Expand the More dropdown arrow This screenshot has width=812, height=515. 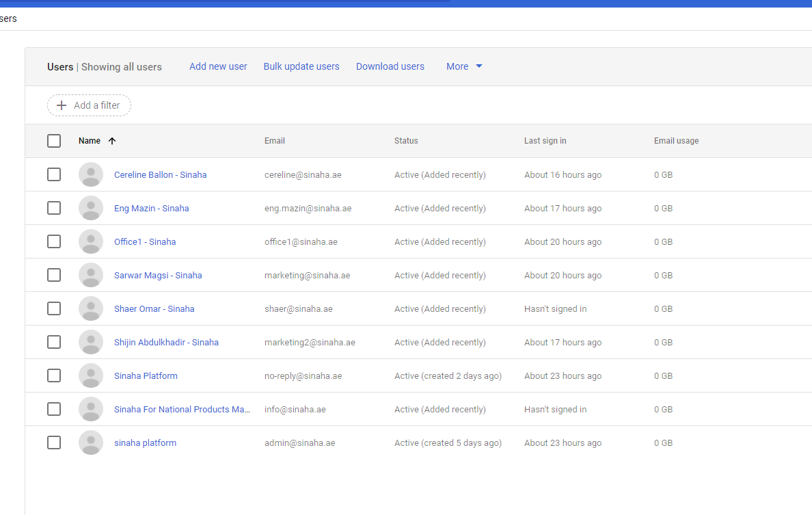pyautogui.click(x=479, y=66)
